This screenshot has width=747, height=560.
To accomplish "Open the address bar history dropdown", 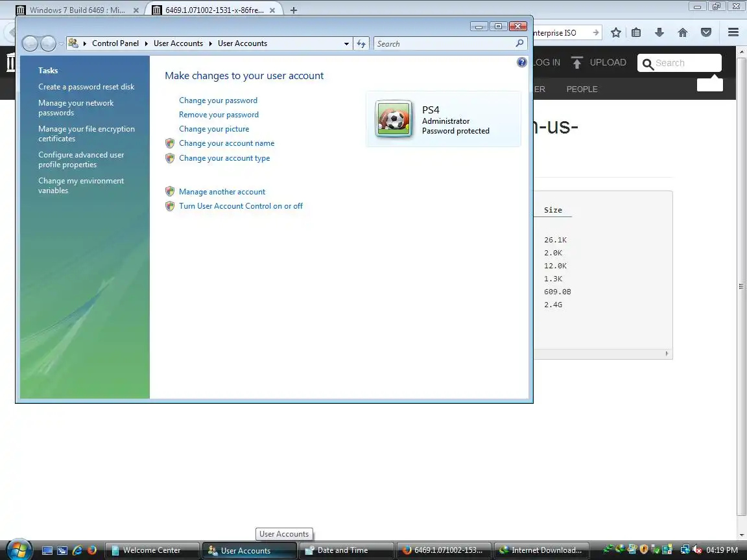I will [346, 44].
